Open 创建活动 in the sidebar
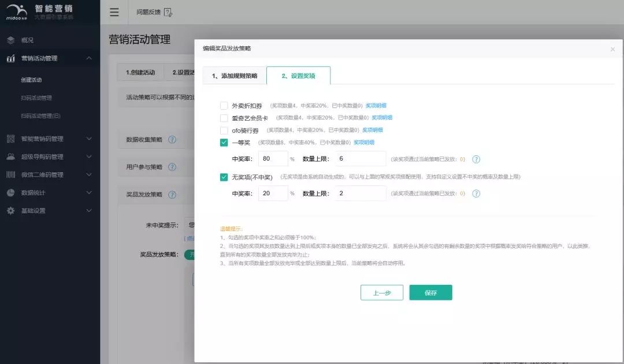624x364 pixels. [31, 80]
